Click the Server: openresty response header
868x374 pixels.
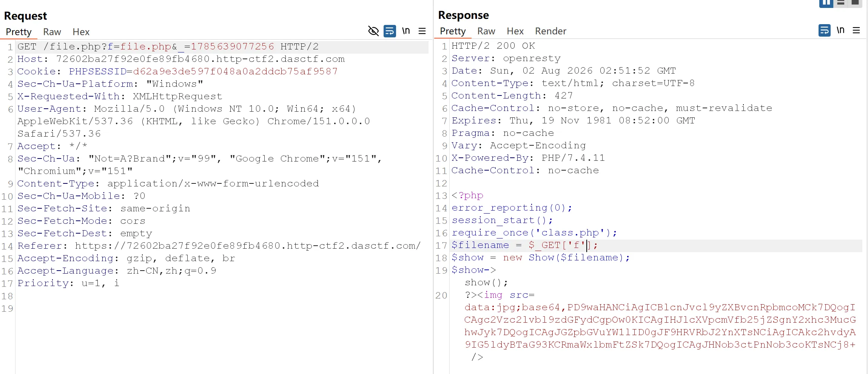pyautogui.click(x=506, y=58)
